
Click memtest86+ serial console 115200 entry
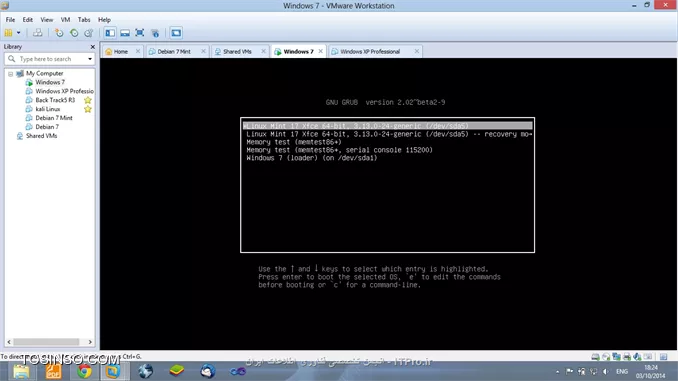pos(339,150)
